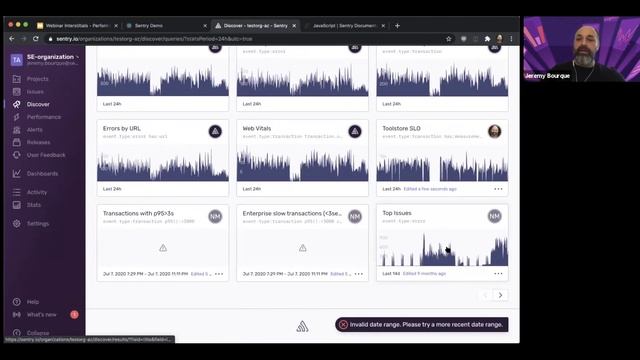Open a new browser tab
640x360 pixels.
(397, 26)
